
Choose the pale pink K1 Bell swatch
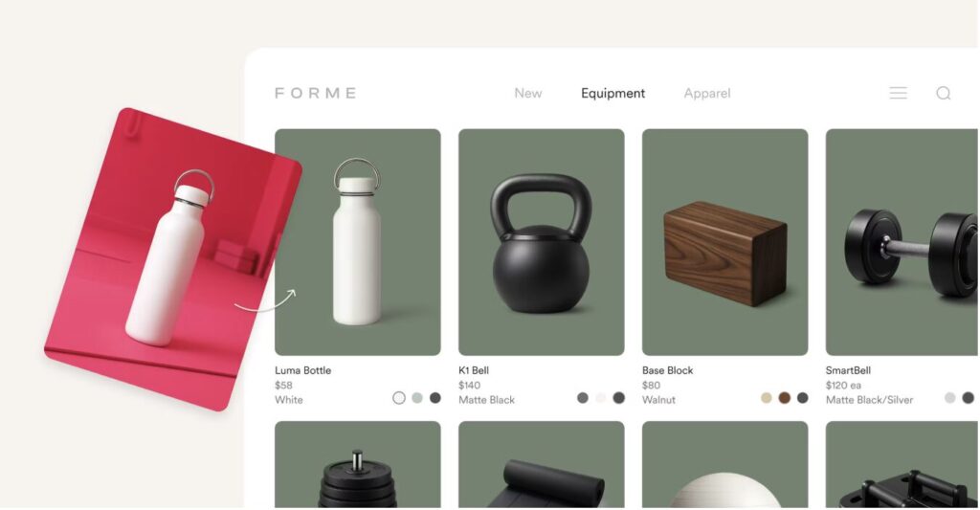(x=601, y=397)
